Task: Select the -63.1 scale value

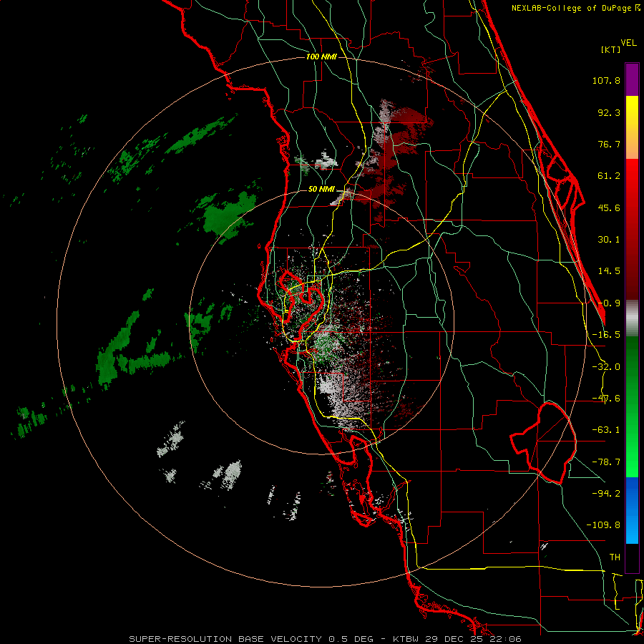Action: (606, 430)
